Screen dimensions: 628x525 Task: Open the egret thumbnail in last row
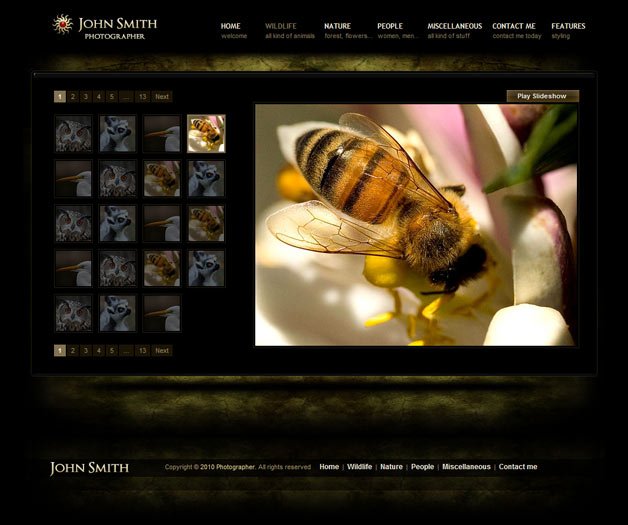[162, 313]
